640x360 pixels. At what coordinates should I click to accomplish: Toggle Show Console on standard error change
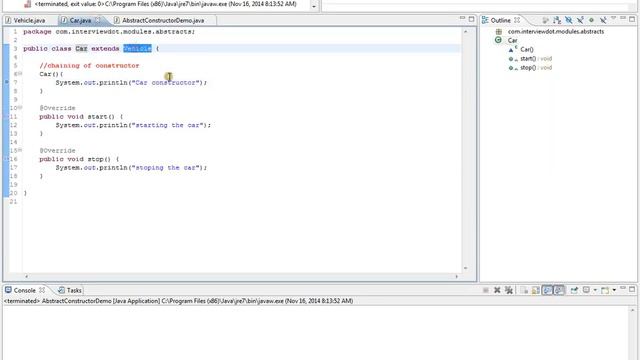tap(559, 290)
